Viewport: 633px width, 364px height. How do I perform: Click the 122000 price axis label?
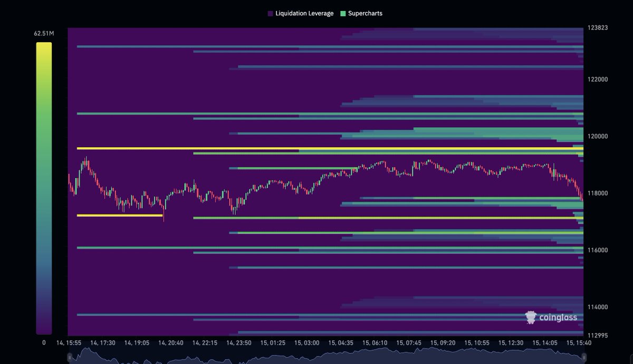[597, 79]
